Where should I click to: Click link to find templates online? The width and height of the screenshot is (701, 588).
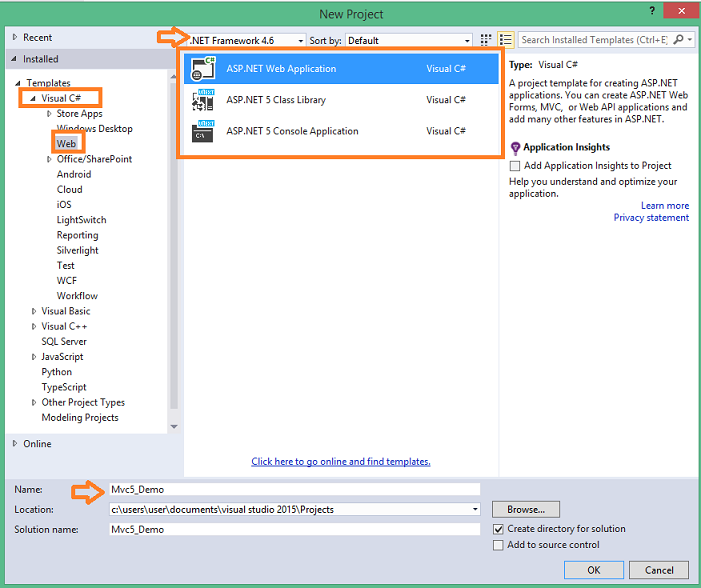(341, 461)
